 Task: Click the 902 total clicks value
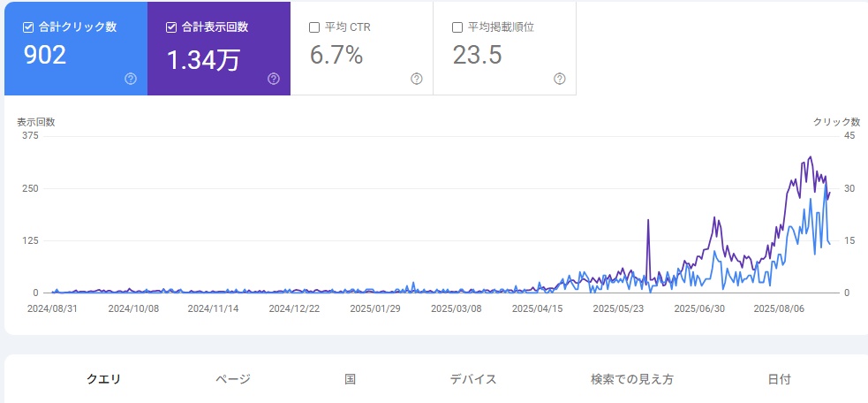point(45,55)
